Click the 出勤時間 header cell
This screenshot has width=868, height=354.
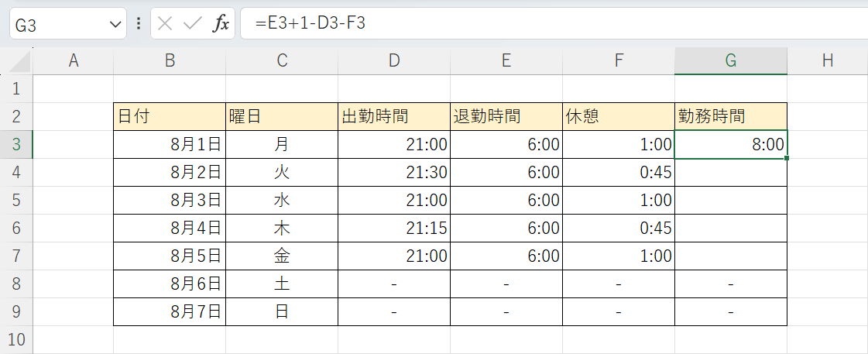coord(394,116)
